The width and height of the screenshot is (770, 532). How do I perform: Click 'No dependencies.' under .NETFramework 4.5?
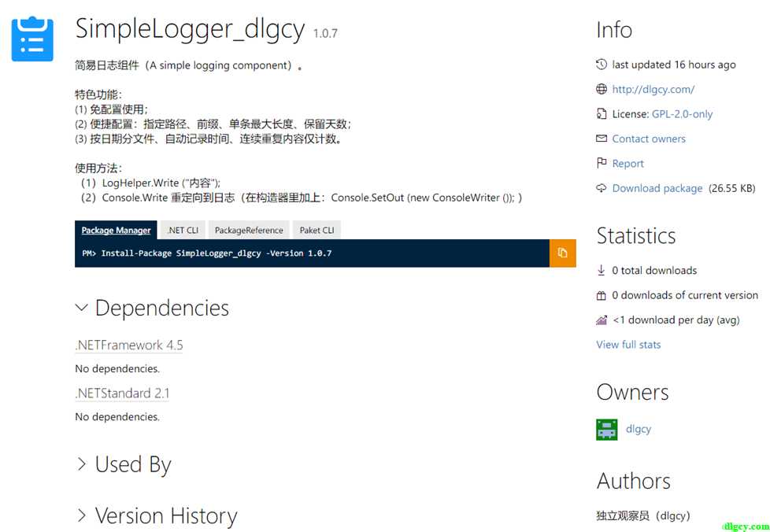pos(117,368)
